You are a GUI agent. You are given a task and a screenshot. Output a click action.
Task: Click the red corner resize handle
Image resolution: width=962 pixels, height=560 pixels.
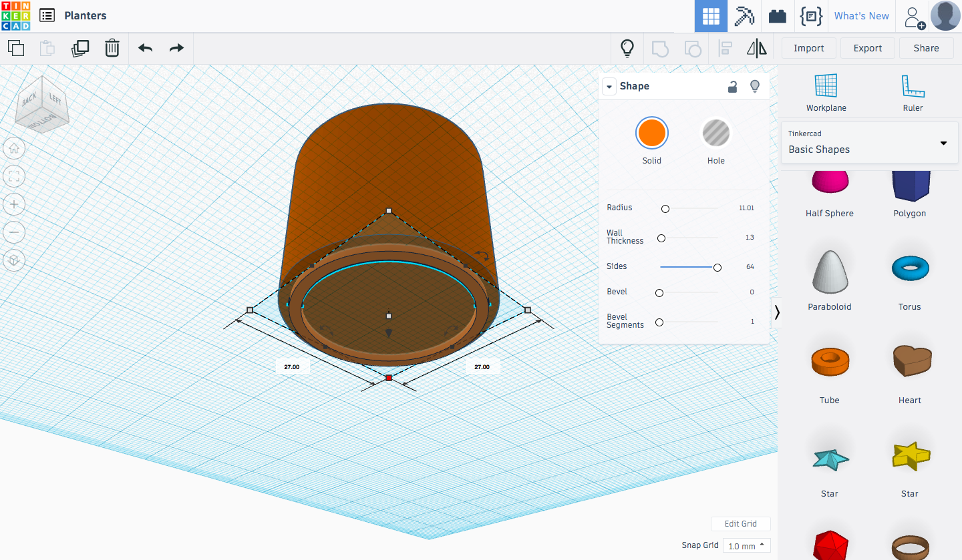pos(389,378)
